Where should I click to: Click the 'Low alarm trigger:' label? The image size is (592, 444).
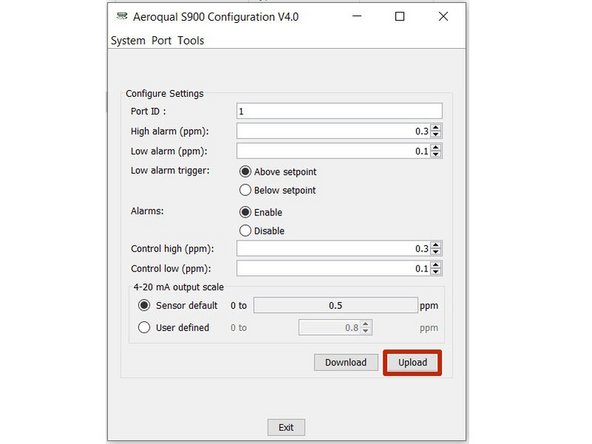pyautogui.click(x=170, y=171)
